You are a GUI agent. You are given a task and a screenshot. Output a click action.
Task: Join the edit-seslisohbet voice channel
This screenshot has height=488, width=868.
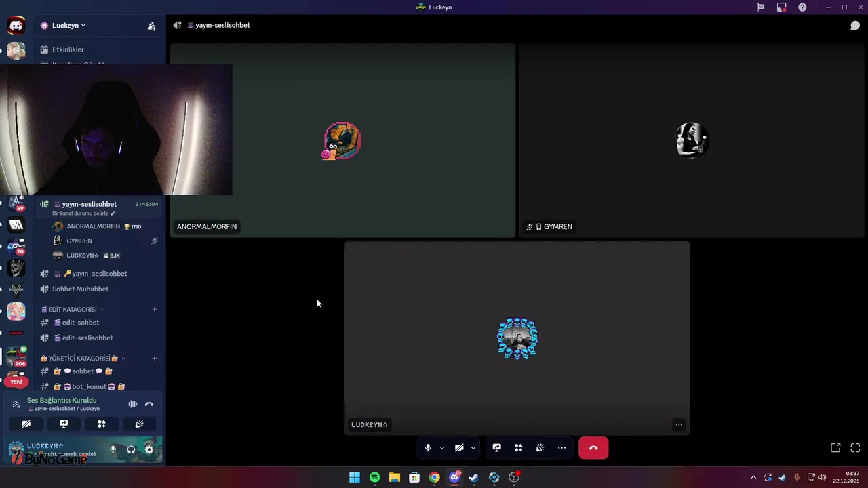98,338
